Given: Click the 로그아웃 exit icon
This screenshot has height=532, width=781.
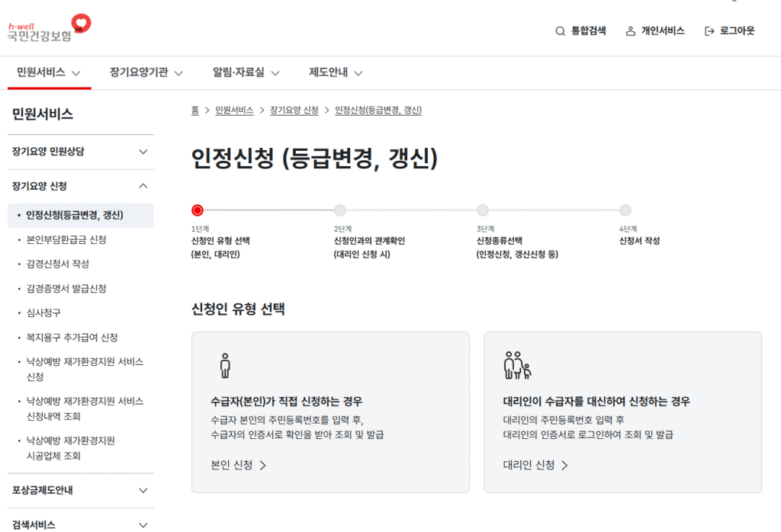Looking at the screenshot, I should click(709, 31).
